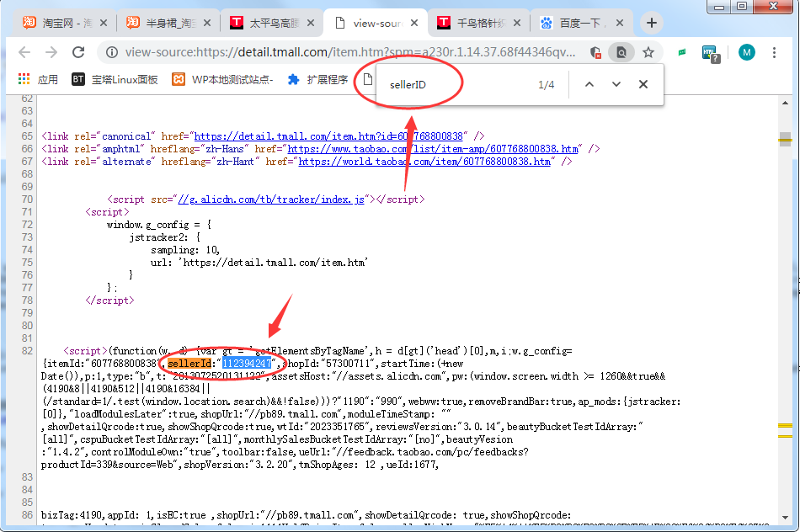
Task: Open Chrome's three-dot menu
Action: coord(774,52)
